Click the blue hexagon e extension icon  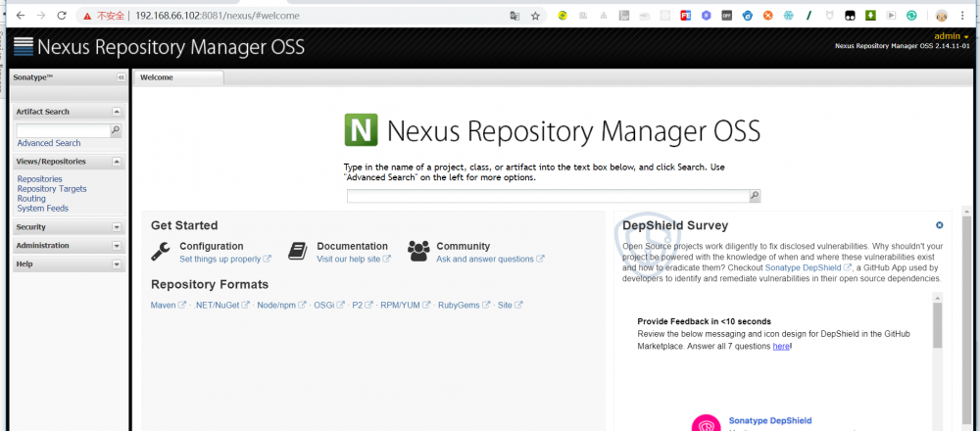747,16
